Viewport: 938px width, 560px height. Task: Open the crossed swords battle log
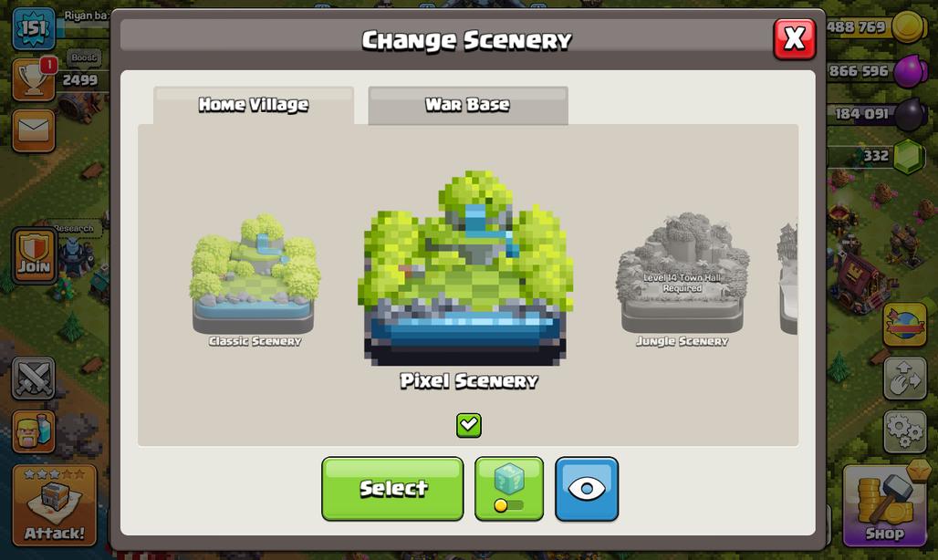pos(34,378)
